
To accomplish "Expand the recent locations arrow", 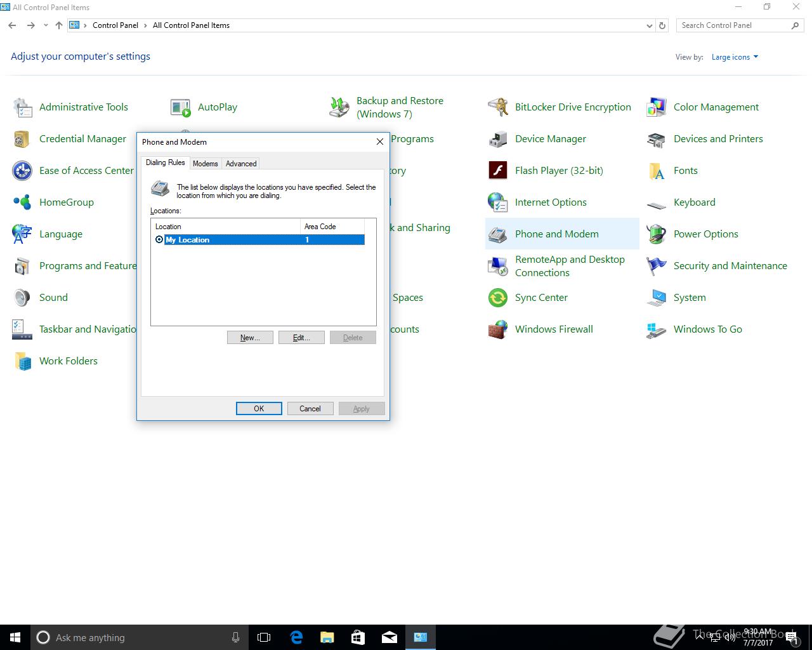I will 46,26.
